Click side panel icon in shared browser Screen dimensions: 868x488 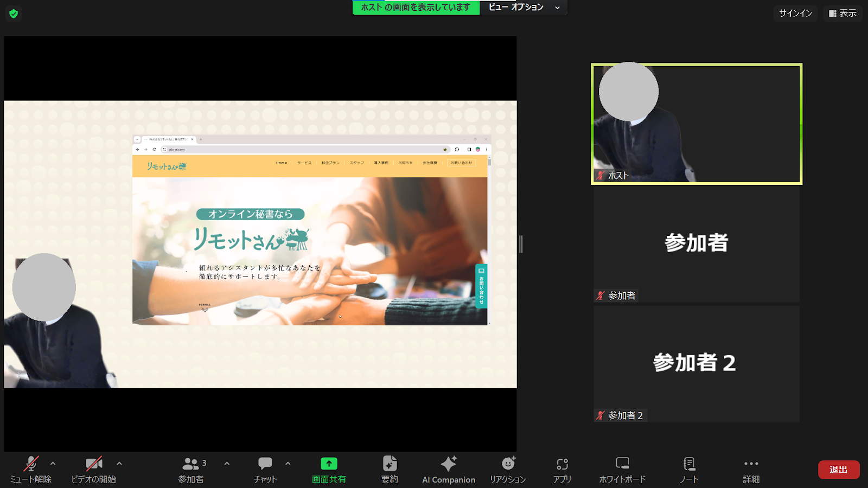tap(469, 149)
